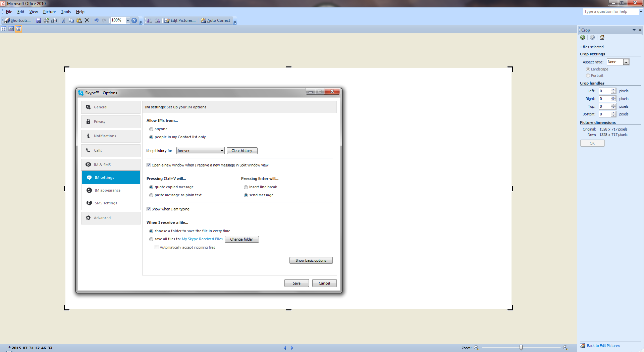Open the Picture menu
This screenshot has width=644, height=352.
[x=49, y=12]
